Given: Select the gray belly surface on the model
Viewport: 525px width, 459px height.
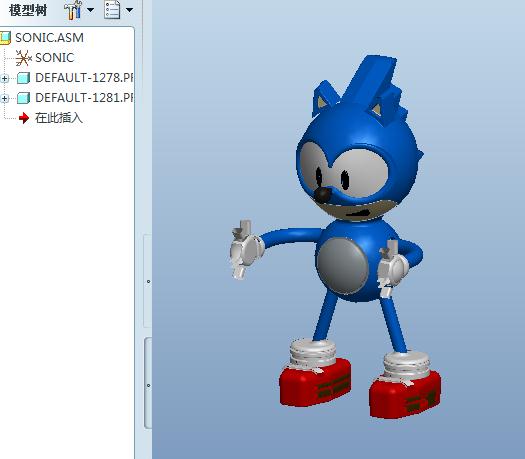Looking at the screenshot, I should pos(342,265).
